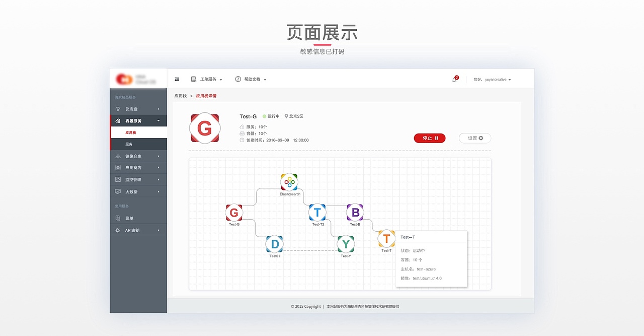
Task: Click the API密钥 gear icon
Action: pos(118,230)
